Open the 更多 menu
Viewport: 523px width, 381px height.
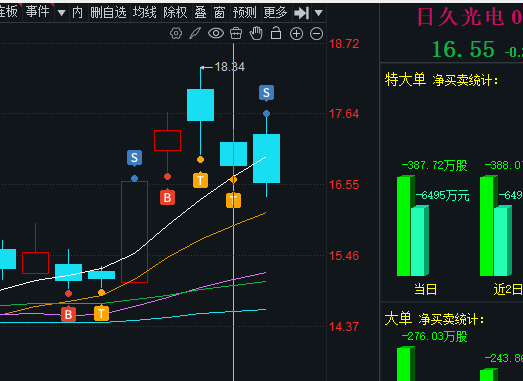[275, 13]
